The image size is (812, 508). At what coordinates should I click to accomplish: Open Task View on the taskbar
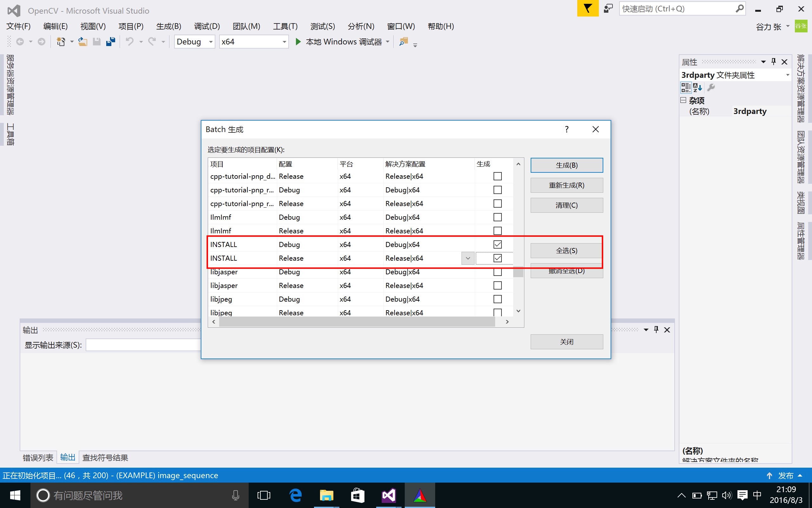pos(264,495)
